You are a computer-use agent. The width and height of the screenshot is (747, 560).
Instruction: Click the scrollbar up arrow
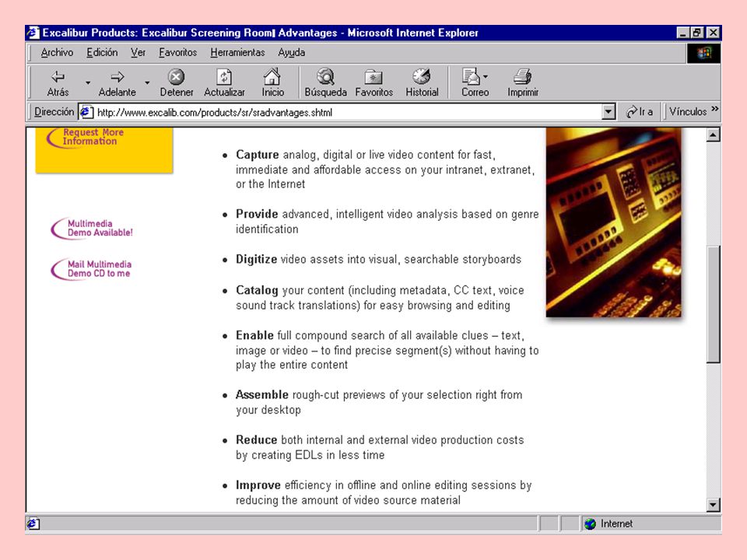714,135
